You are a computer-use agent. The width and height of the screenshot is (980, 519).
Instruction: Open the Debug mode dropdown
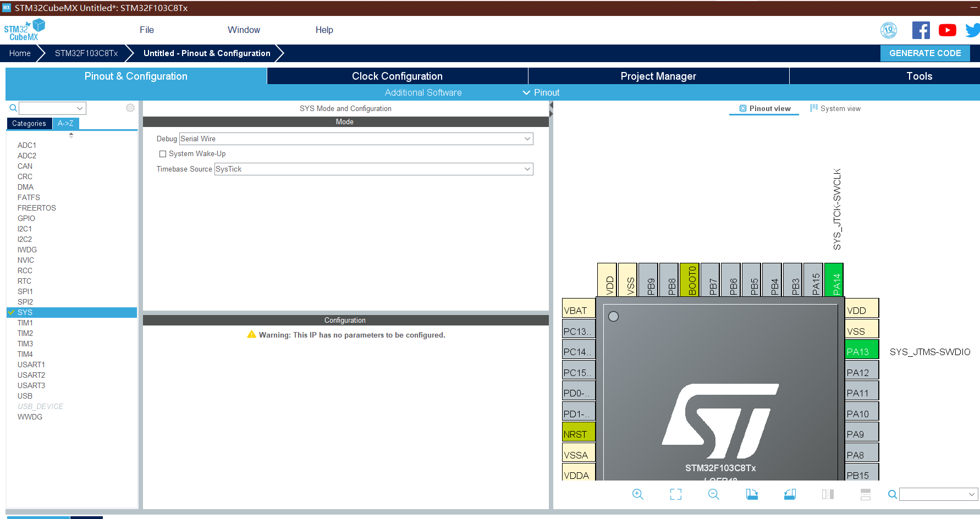pyautogui.click(x=356, y=139)
